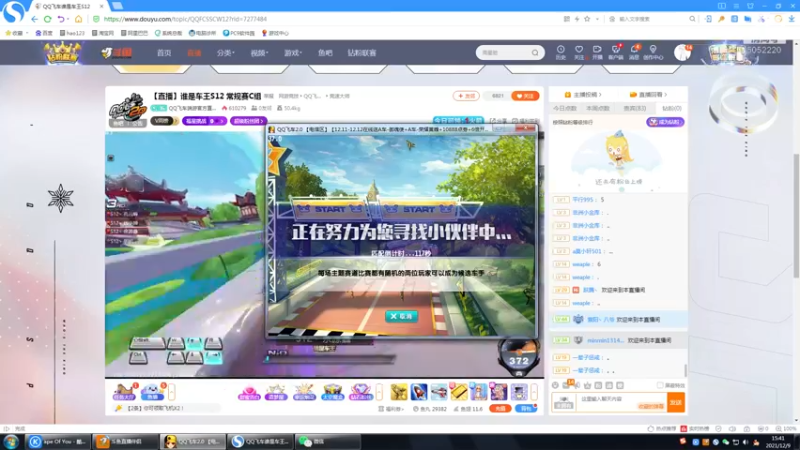Switch to 微信 WeChat taskbar item

pos(328,441)
